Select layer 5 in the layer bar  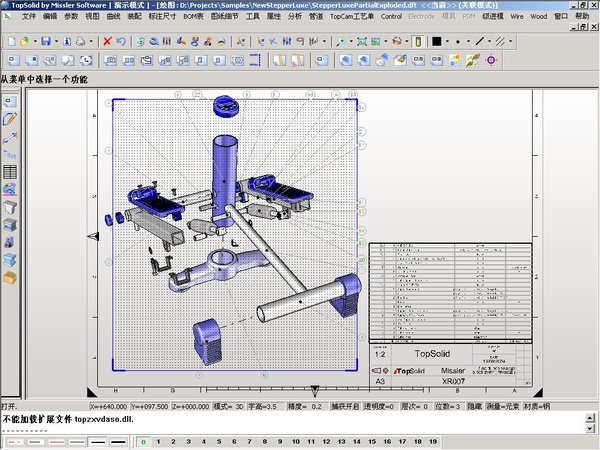coord(220,440)
